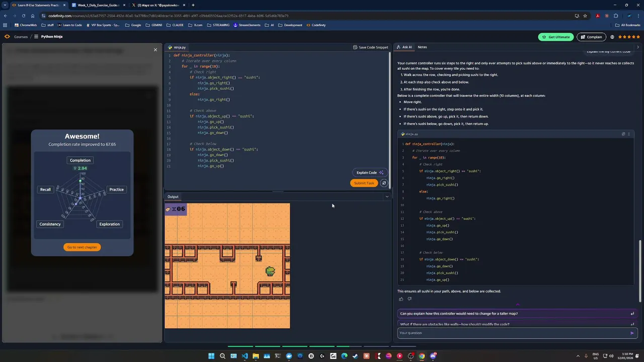
Task: Launch VS Code from taskbar
Action: 245,356
